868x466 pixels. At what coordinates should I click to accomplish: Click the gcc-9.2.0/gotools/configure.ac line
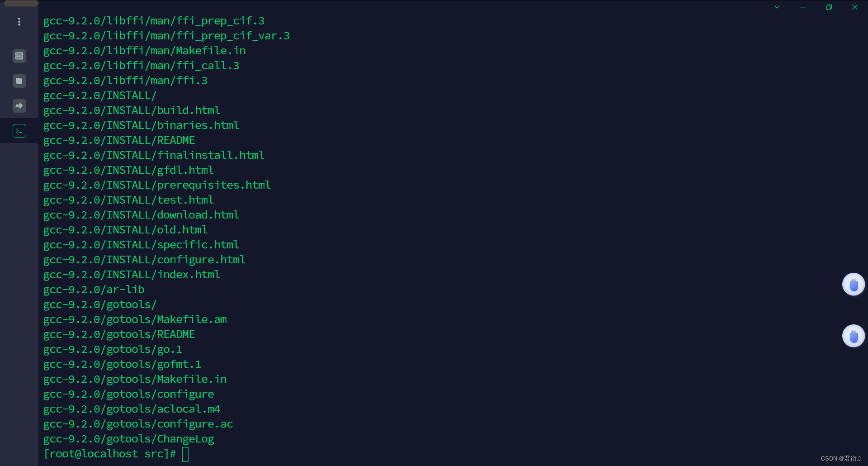point(138,424)
